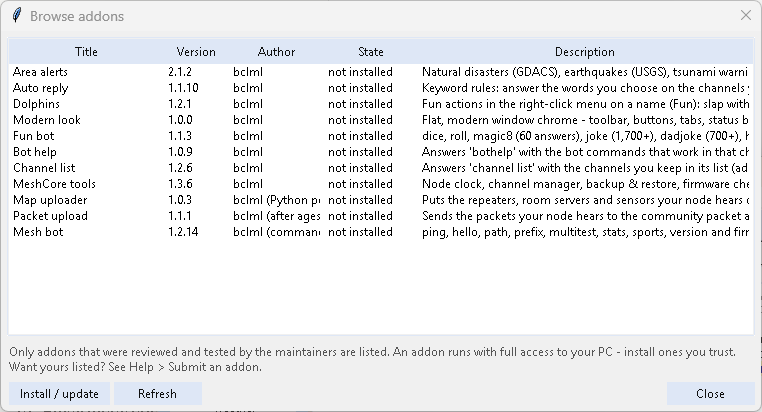Click the feather icon in title bar

click(17, 16)
